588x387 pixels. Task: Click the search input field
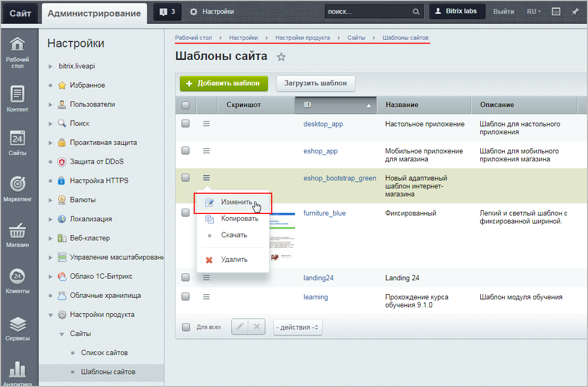point(368,12)
